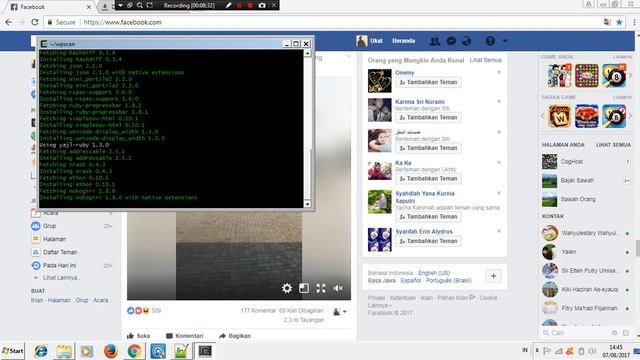Open Karima Sri Noraini profile picture
The height and width of the screenshot is (360, 640).
tap(380, 110)
